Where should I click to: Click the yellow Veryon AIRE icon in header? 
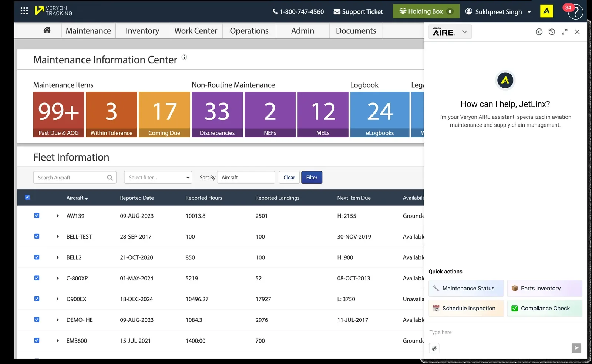[546, 11]
